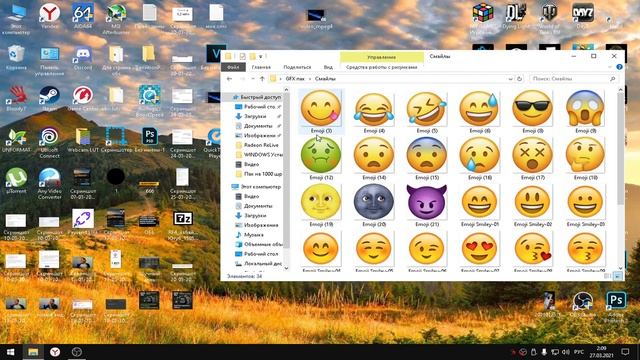Select the Emoji (9) screaming face thumbnail

pyautogui.click(x=585, y=108)
